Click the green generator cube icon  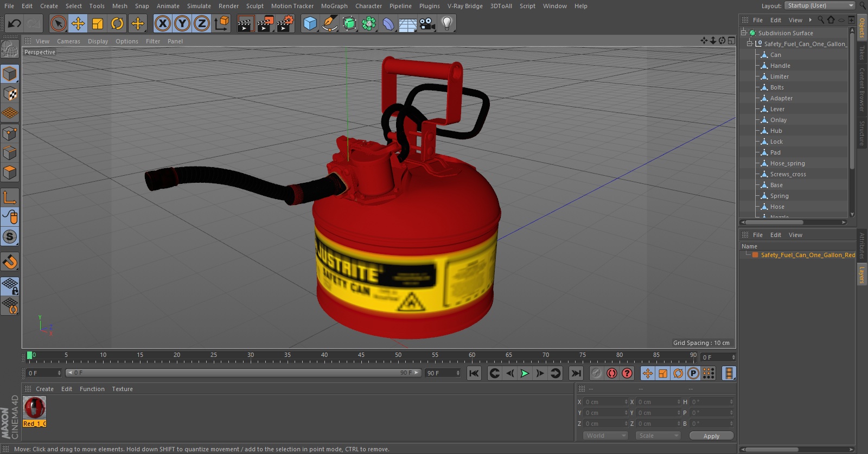click(349, 23)
